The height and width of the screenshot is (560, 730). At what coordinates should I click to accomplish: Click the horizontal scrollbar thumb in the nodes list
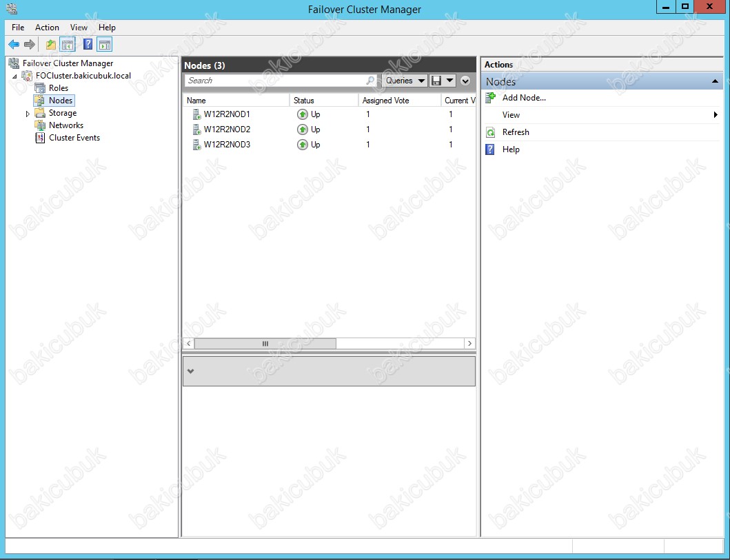coord(265,344)
